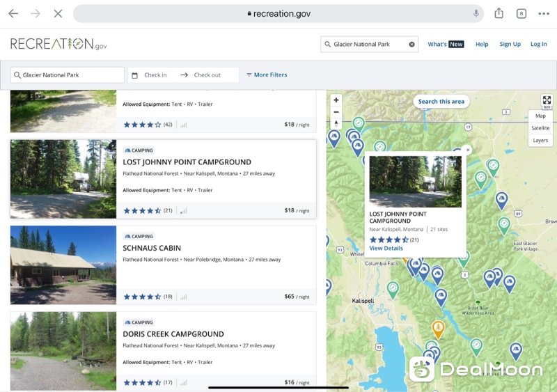
Task: Close the Lost Johnny Point map popup
Action: 468,150
